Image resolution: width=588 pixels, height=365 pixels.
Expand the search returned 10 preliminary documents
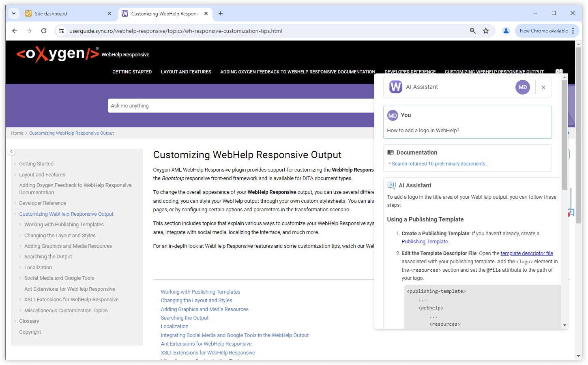(x=438, y=164)
